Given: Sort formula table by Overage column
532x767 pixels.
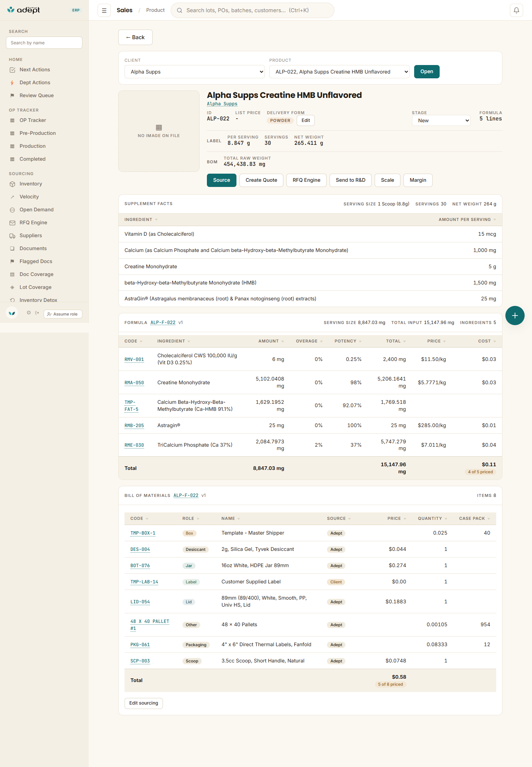Looking at the screenshot, I should click(x=309, y=341).
